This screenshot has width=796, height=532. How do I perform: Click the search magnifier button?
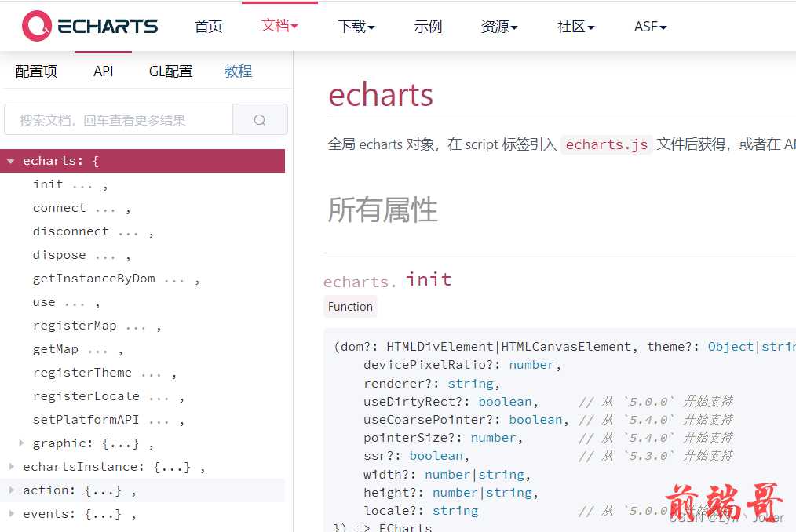pos(260,120)
